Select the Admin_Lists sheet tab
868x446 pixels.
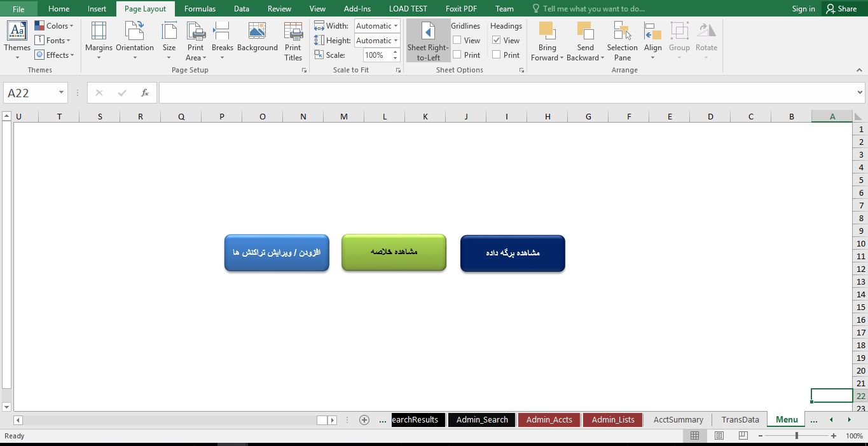point(613,419)
